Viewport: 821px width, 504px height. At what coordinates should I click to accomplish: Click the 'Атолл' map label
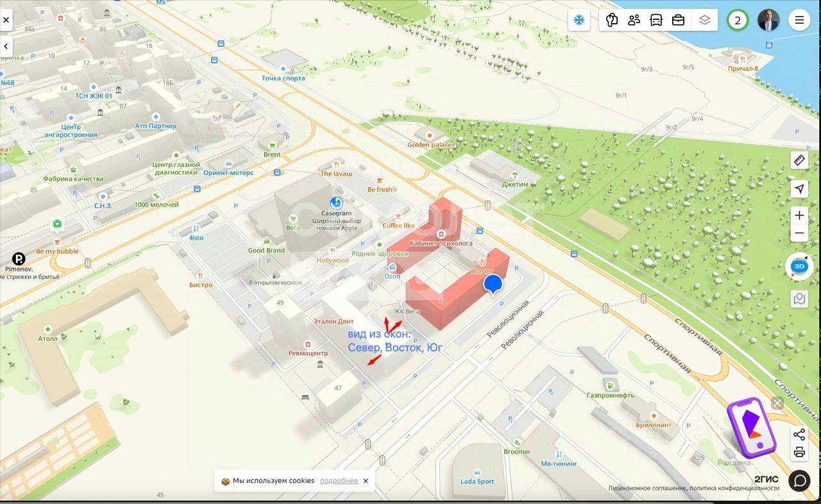48,339
